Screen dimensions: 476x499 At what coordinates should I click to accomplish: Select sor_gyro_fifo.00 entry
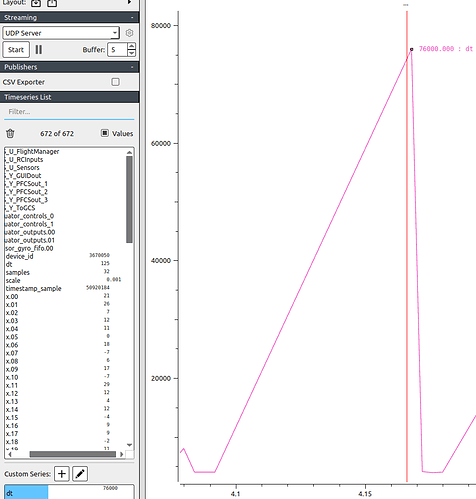[29, 248]
